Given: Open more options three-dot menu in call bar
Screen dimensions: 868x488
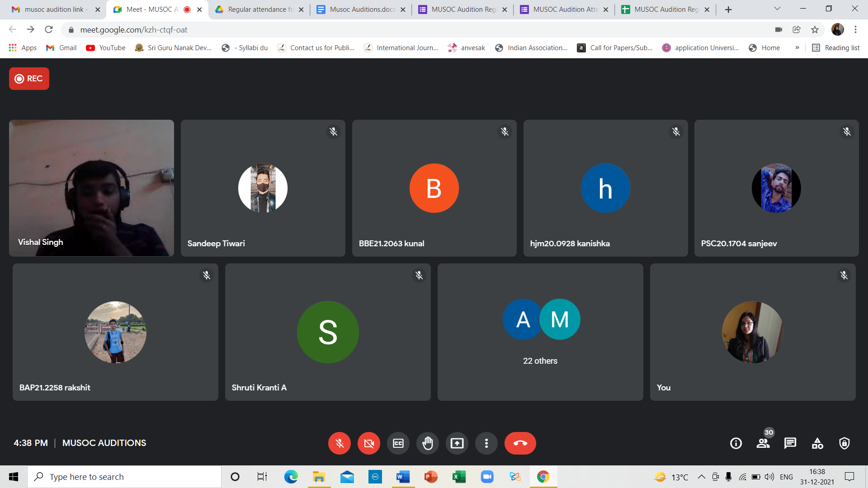Looking at the screenshot, I should 486,443.
